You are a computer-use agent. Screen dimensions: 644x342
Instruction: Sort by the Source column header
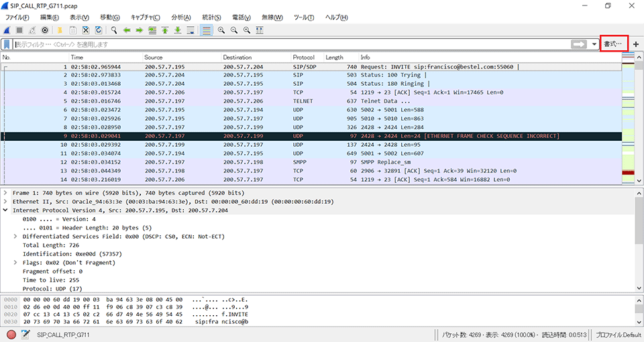[181, 58]
